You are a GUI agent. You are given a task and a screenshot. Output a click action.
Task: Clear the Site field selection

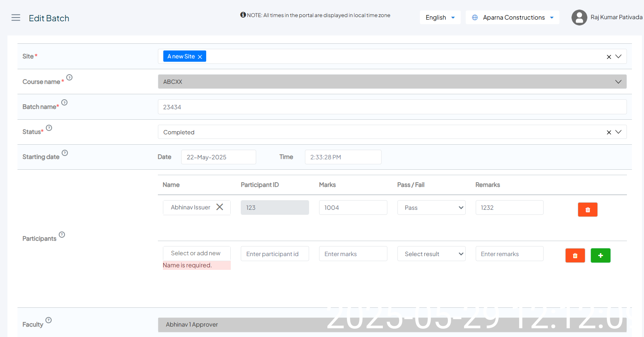[609, 57]
